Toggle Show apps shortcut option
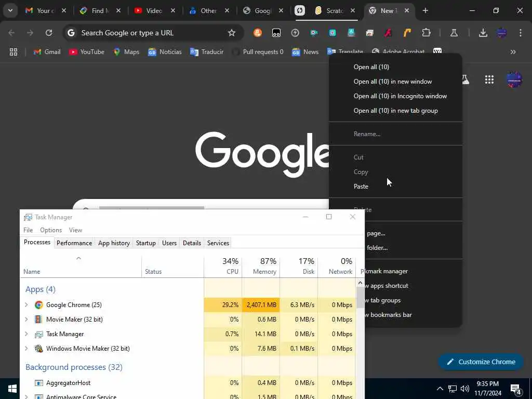The height and width of the screenshot is (399, 532). click(413, 286)
